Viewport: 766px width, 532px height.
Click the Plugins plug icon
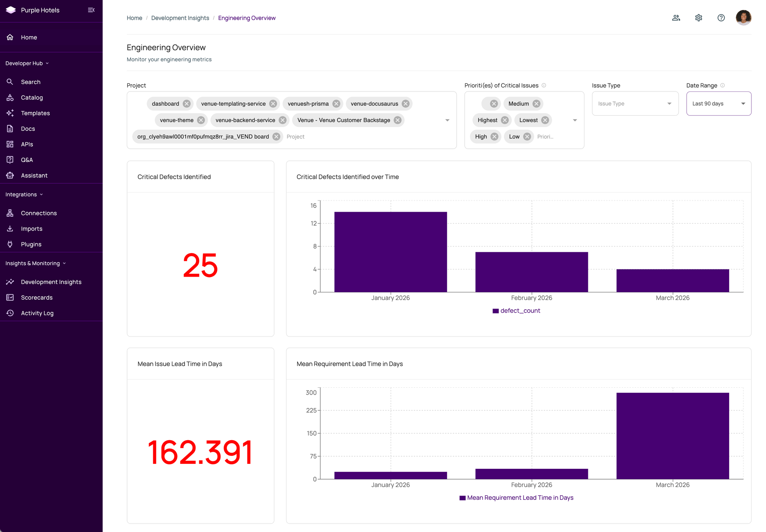click(x=10, y=244)
